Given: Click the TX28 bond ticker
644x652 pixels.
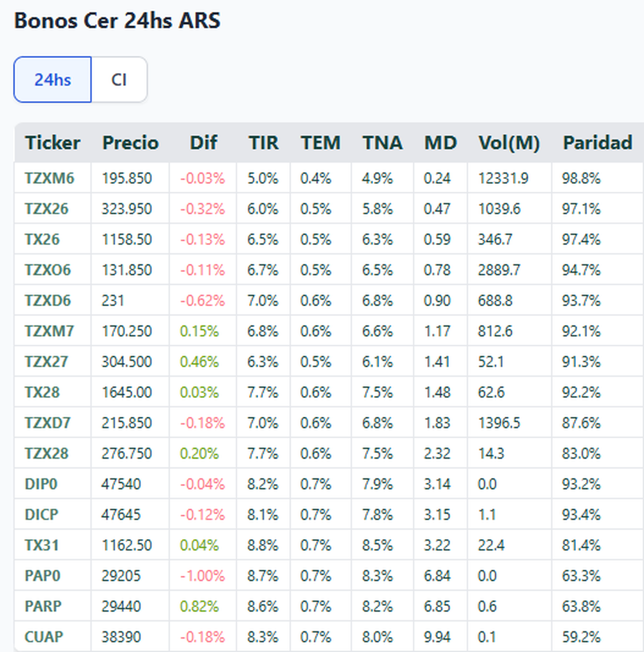Looking at the screenshot, I should point(42,393).
